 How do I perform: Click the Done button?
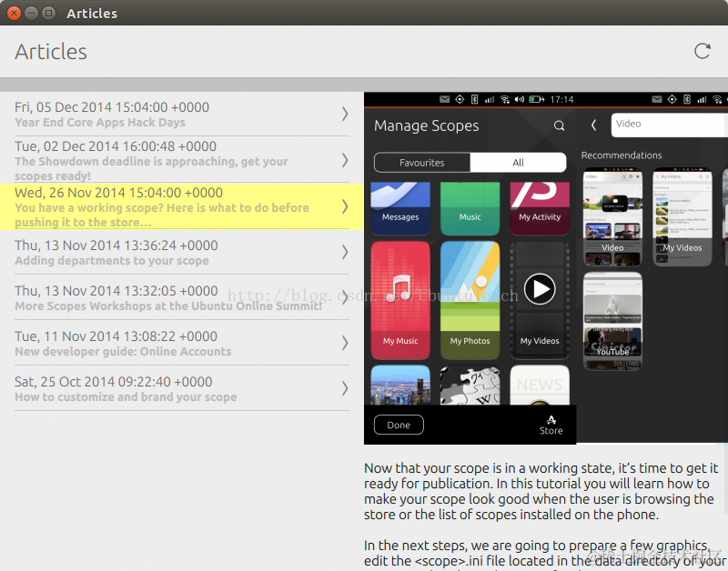(399, 425)
